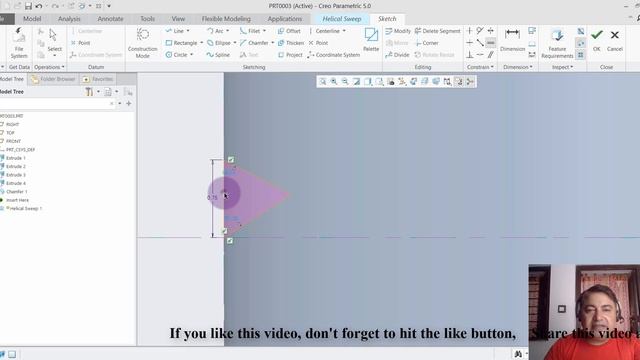The width and height of the screenshot is (640, 360).
Task: Open the Line tool dropdown arrow
Action: coord(188,31)
